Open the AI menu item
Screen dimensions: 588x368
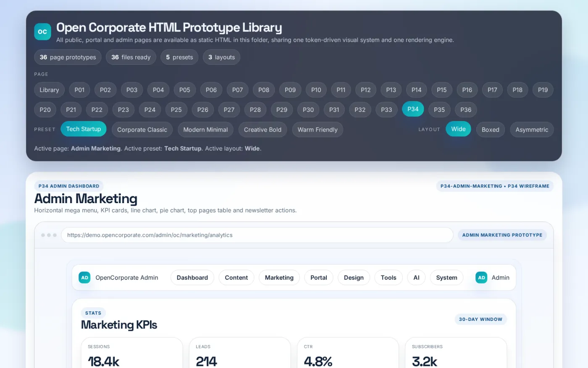pos(416,278)
